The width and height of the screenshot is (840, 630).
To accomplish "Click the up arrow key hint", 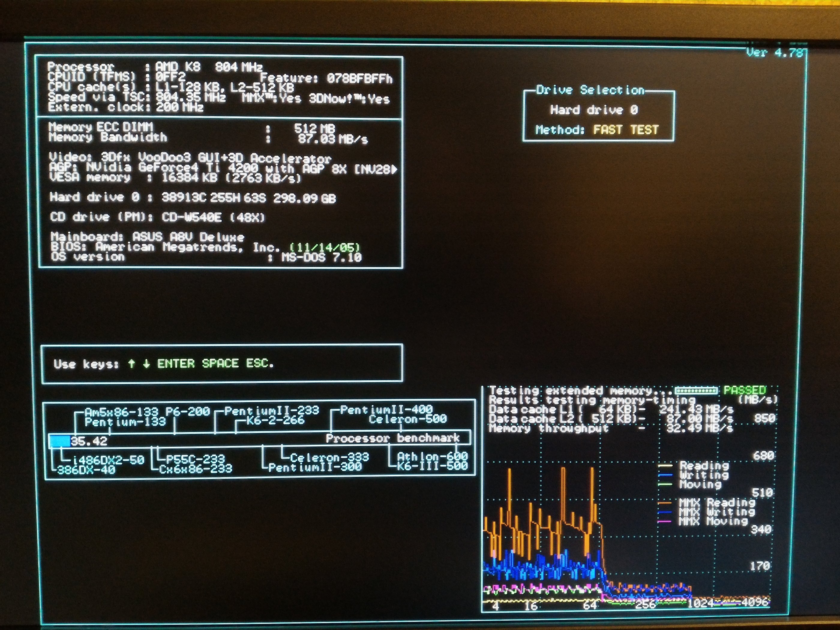I will click(x=131, y=363).
